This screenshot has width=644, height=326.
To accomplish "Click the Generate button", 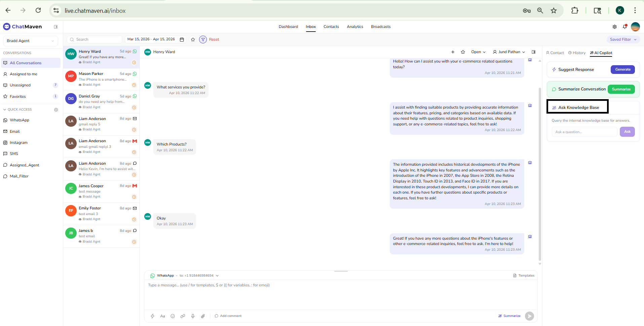I will point(622,70).
